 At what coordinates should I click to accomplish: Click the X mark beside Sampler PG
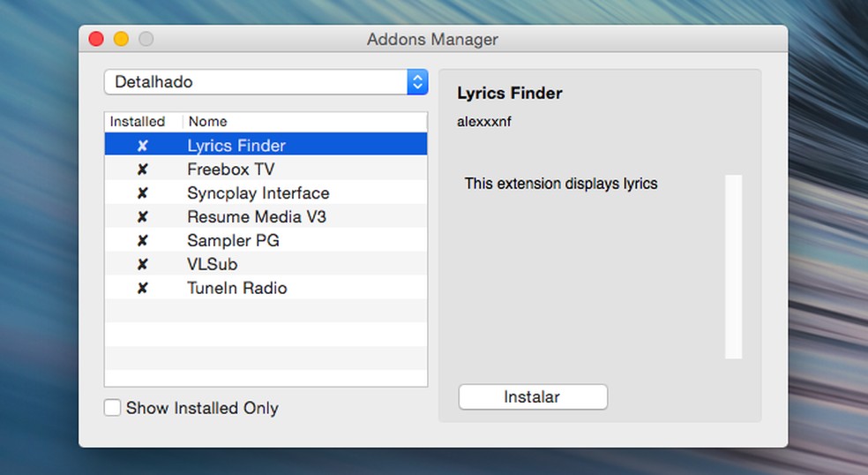(142, 241)
